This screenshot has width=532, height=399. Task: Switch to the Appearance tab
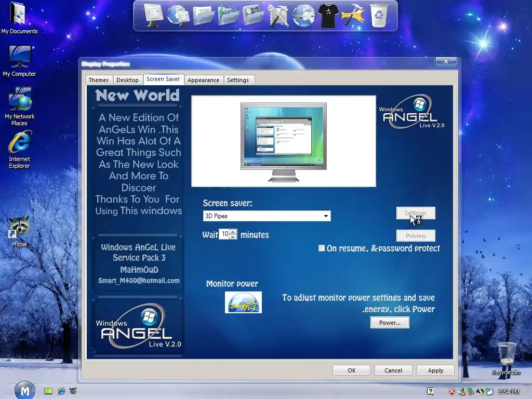[x=203, y=80]
